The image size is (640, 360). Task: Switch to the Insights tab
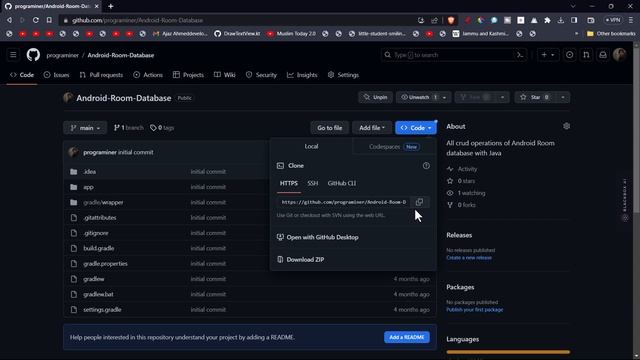point(302,75)
